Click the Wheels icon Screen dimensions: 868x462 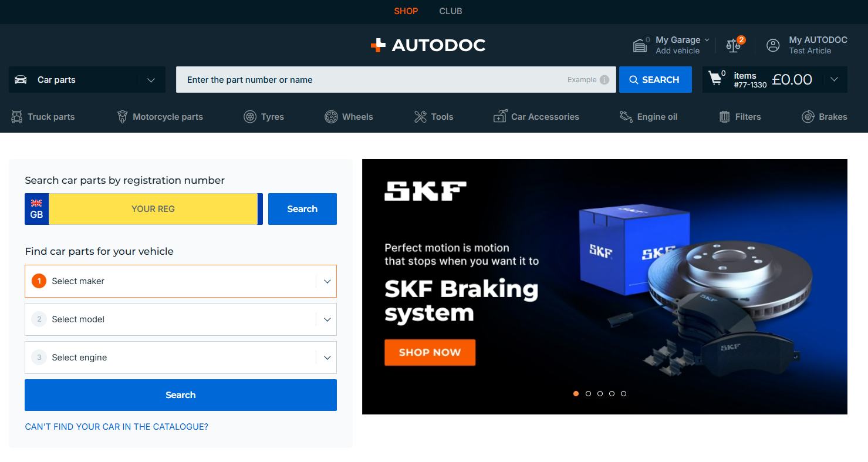pyautogui.click(x=331, y=117)
